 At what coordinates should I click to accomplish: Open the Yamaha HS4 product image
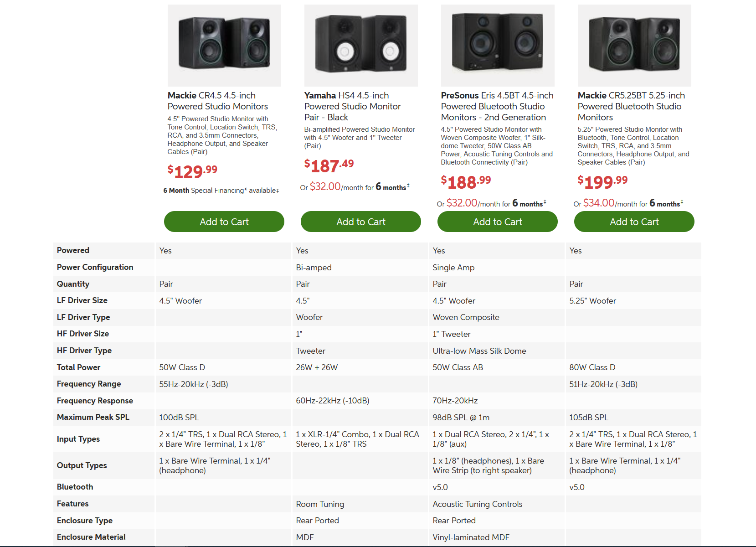[x=361, y=46]
